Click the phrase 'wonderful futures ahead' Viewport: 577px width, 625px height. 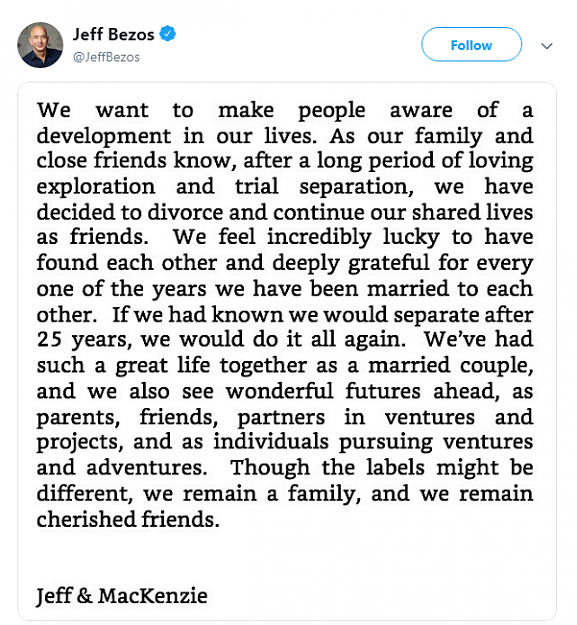coord(363,391)
